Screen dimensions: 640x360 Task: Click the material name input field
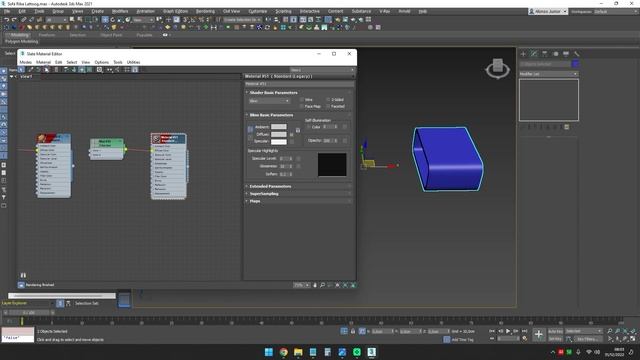coord(299,84)
